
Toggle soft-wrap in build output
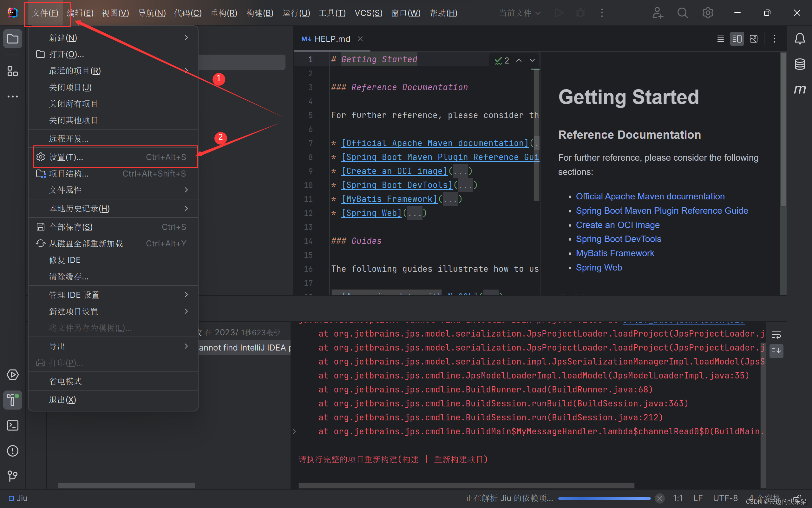point(776,335)
